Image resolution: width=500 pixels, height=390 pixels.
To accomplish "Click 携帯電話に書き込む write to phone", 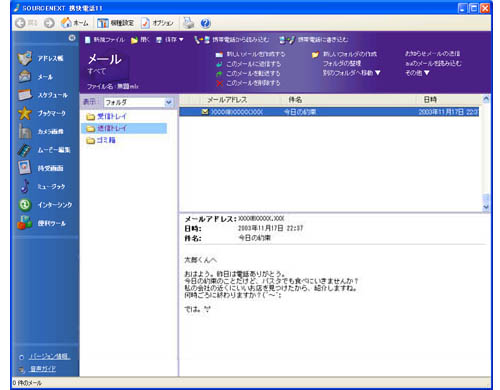I will click(x=314, y=40).
